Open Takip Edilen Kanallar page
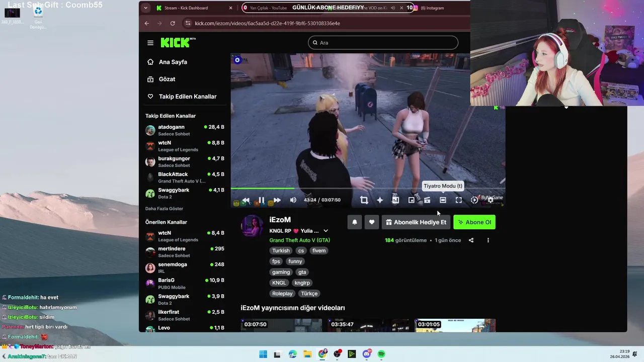This screenshot has width=644, height=362. click(187, 97)
